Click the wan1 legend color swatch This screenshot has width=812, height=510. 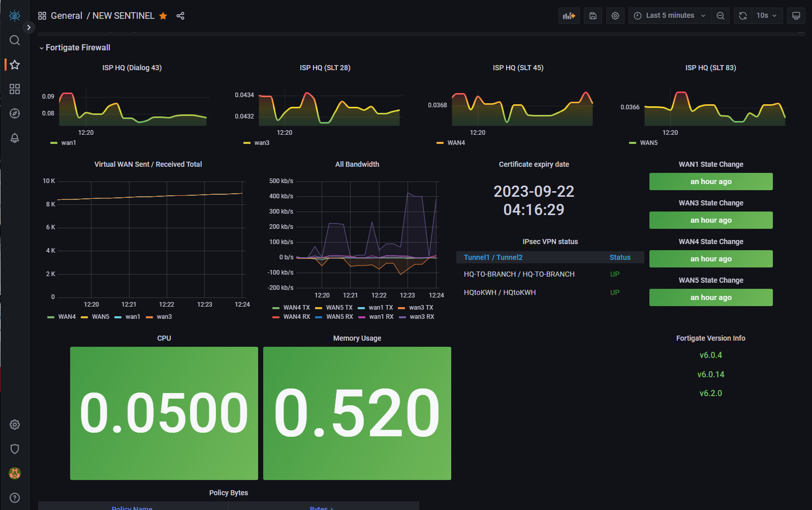tap(54, 143)
